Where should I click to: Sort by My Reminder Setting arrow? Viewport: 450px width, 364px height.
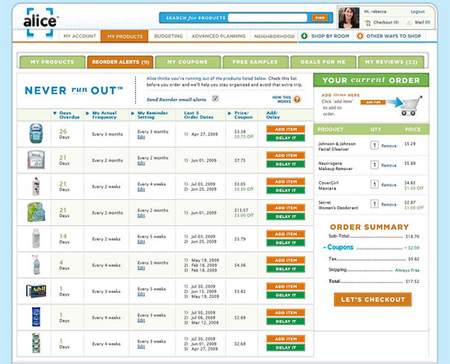click(x=133, y=113)
